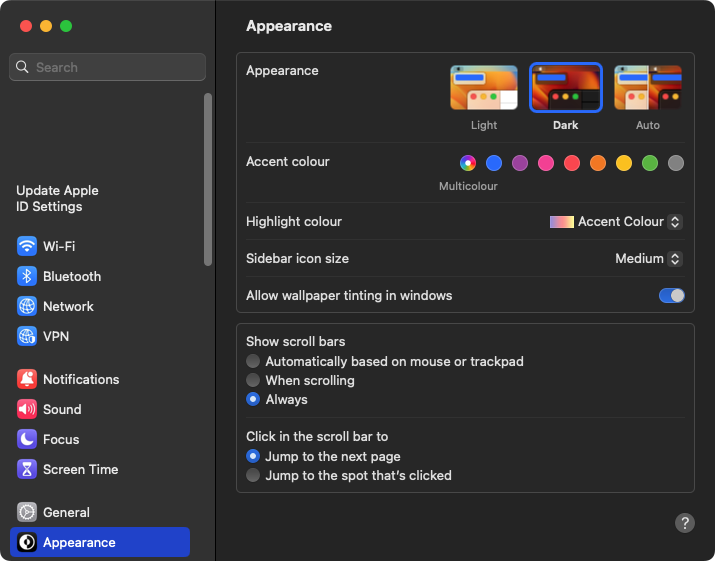Open help with question mark button
Viewport: 715px width, 561px height.
[684, 523]
